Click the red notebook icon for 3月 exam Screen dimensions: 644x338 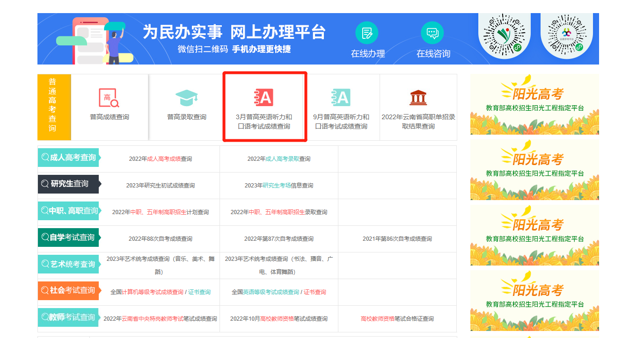(263, 98)
